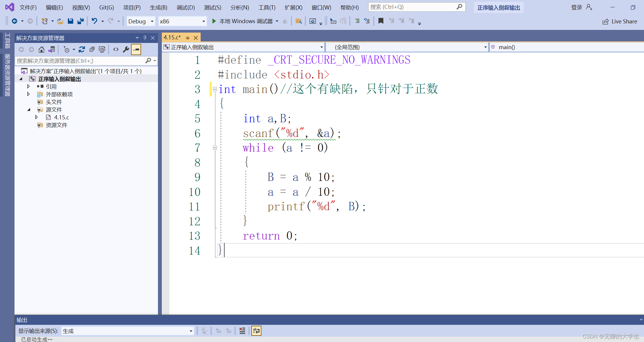
Task: Open the undo history dropdown arrow
Action: point(103,21)
